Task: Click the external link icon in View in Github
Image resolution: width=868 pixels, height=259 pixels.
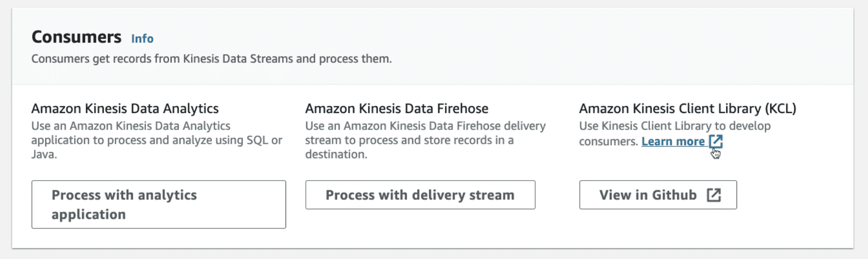Action: (x=713, y=195)
